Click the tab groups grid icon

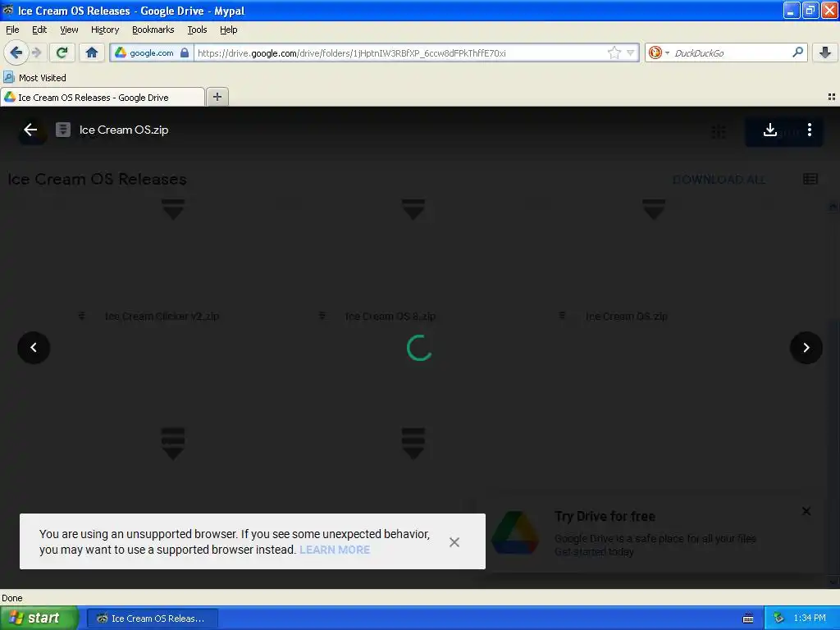pyautogui.click(x=832, y=97)
